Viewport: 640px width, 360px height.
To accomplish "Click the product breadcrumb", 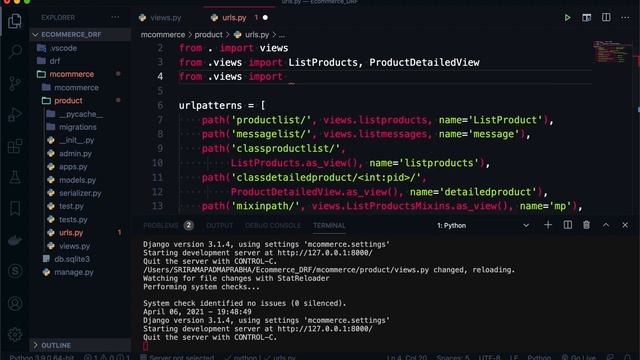I will 208,35.
